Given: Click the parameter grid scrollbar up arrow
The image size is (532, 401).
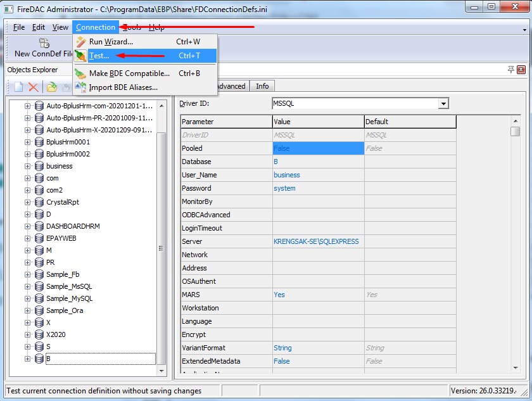Looking at the screenshot, I should click(516, 121).
